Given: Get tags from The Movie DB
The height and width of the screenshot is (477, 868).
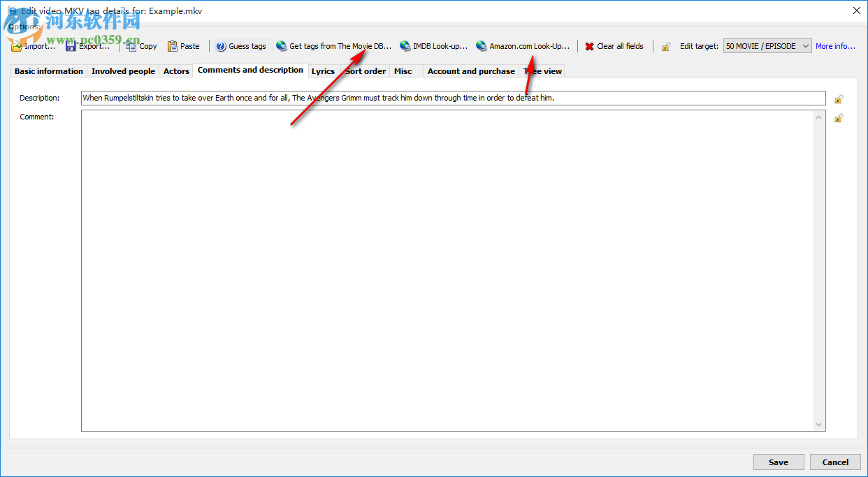Looking at the screenshot, I should click(333, 45).
